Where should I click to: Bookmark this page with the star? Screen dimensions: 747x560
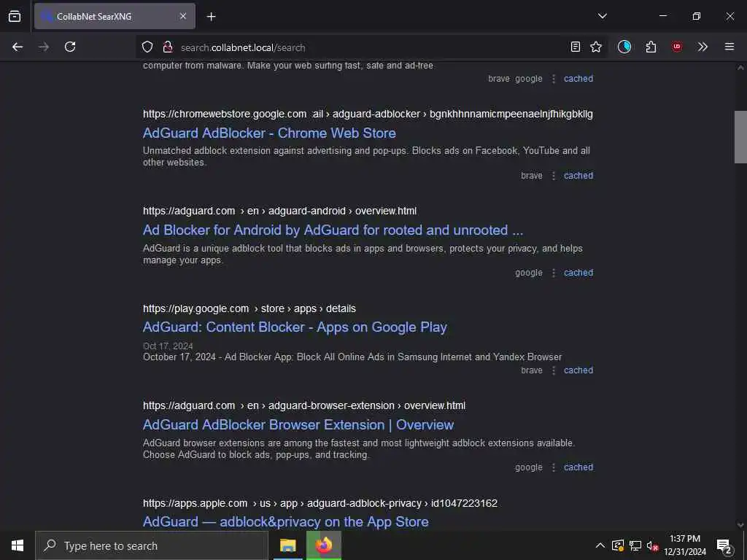(x=596, y=47)
